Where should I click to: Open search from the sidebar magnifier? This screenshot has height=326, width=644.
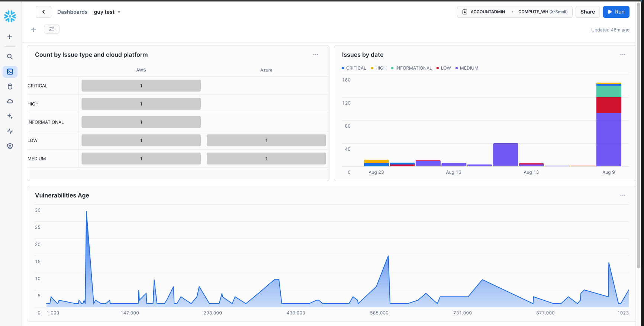tap(10, 57)
